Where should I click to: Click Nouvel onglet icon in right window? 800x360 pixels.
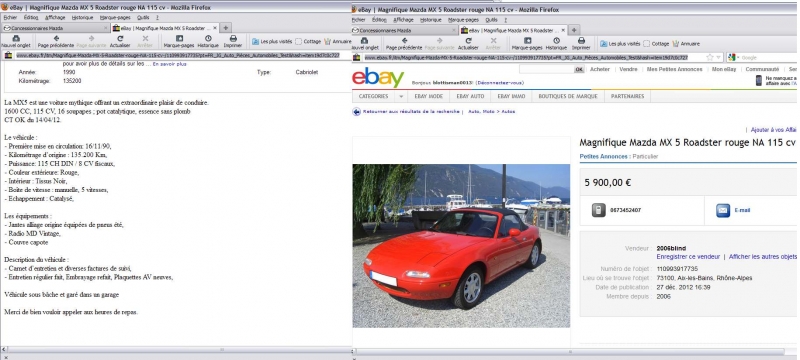pos(364,40)
